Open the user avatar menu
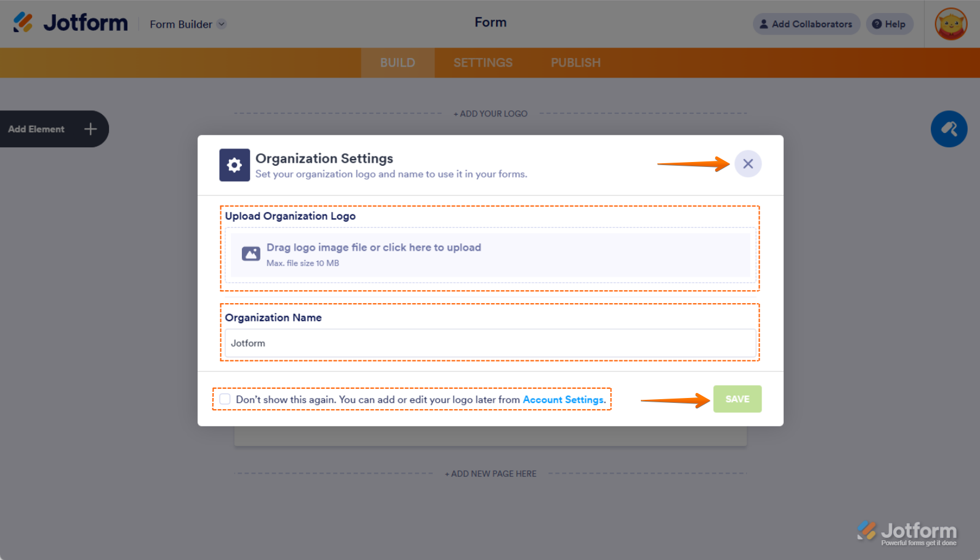The height and width of the screenshot is (560, 980). coord(950,24)
